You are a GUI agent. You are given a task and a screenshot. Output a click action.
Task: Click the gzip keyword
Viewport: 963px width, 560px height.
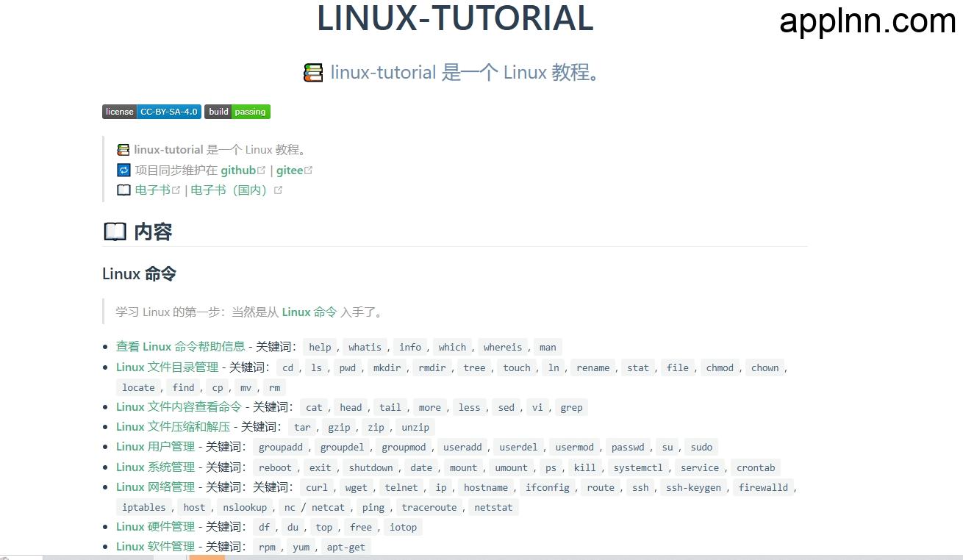pyautogui.click(x=339, y=427)
